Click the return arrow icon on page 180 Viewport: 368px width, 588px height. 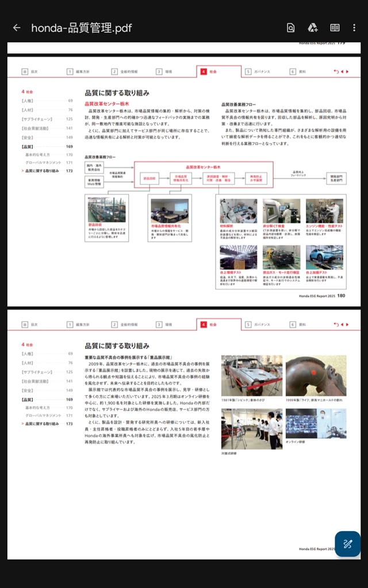point(336,72)
